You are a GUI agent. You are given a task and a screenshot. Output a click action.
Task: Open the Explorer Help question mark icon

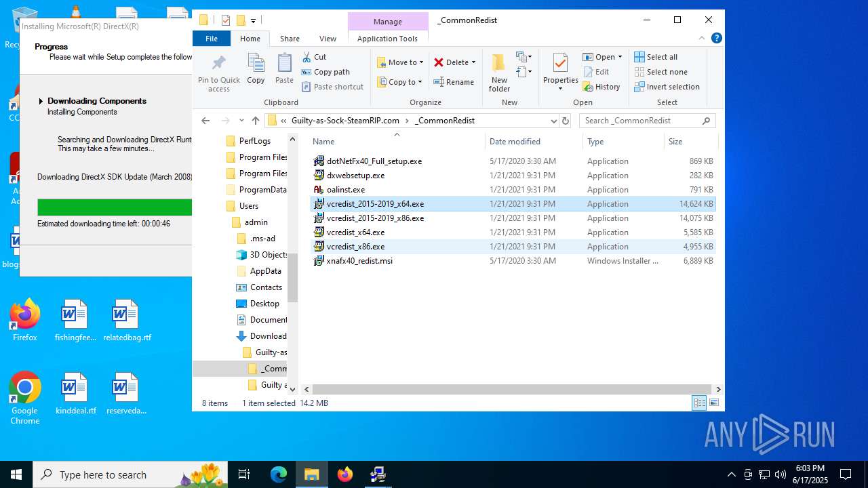[717, 39]
